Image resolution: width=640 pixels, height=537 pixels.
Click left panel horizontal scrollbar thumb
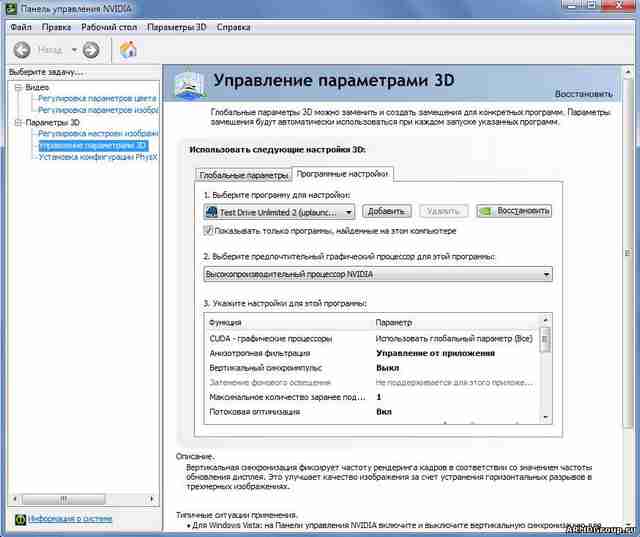point(63,499)
